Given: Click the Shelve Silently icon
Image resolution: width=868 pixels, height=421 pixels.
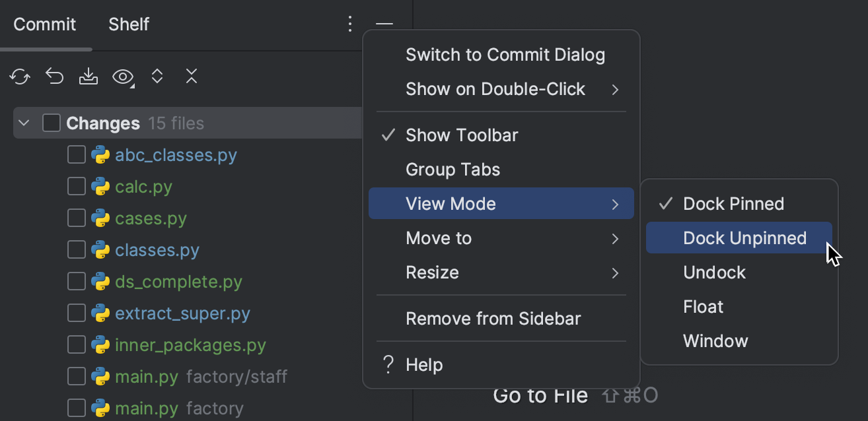Looking at the screenshot, I should (89, 76).
